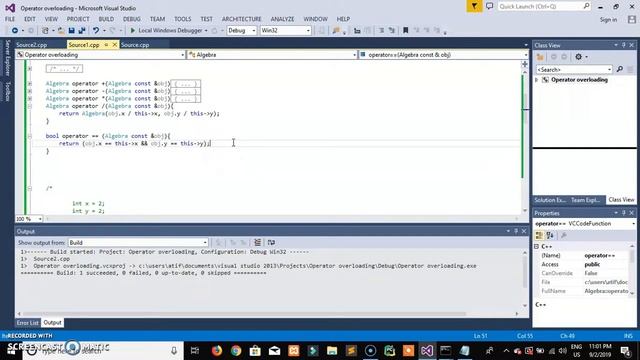
Task: Open the Toolbox side tab
Action: tap(7, 91)
